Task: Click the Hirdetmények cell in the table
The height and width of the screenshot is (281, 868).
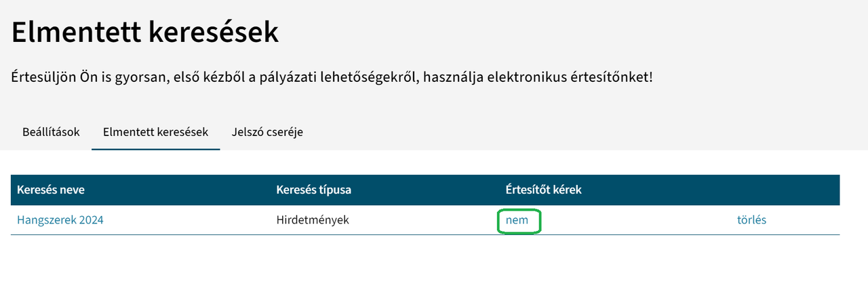Action: pos(313,220)
